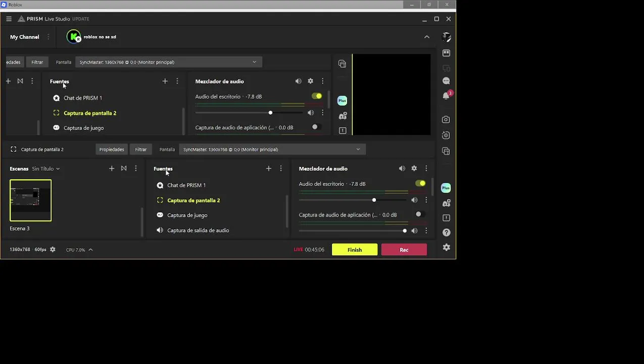Image resolution: width=644 pixels, height=364 pixels.
Task: Open My Channel options dots
Action: click(x=48, y=37)
